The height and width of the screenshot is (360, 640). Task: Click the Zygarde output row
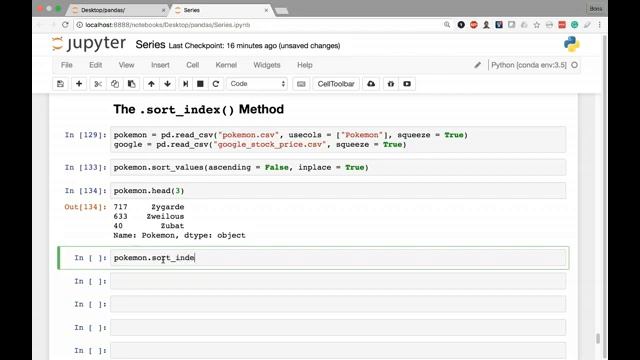point(149,207)
